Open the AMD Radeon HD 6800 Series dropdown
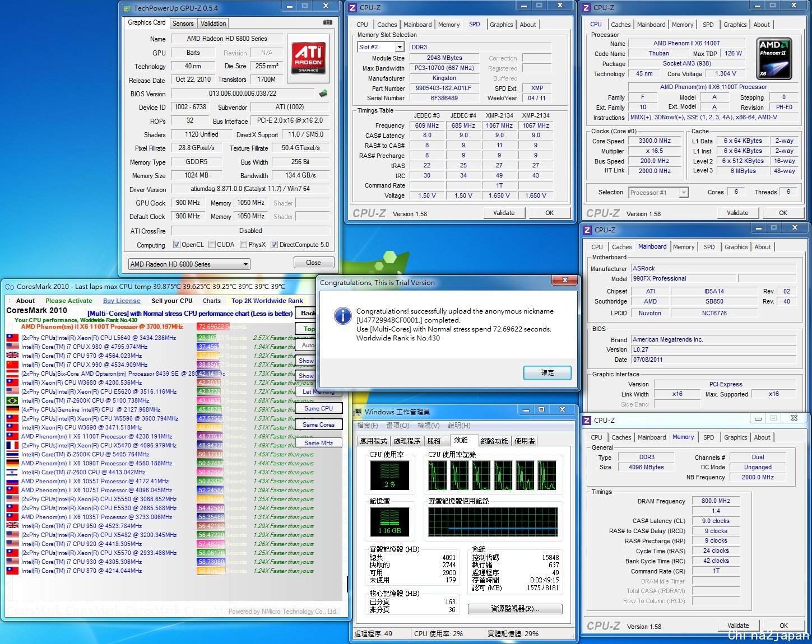Screen dimensions: 812x644 [x=189, y=264]
